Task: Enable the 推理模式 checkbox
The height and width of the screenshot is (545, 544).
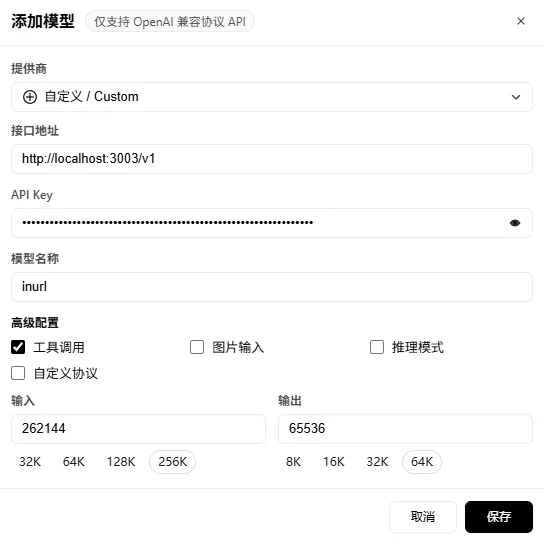Action: click(377, 347)
